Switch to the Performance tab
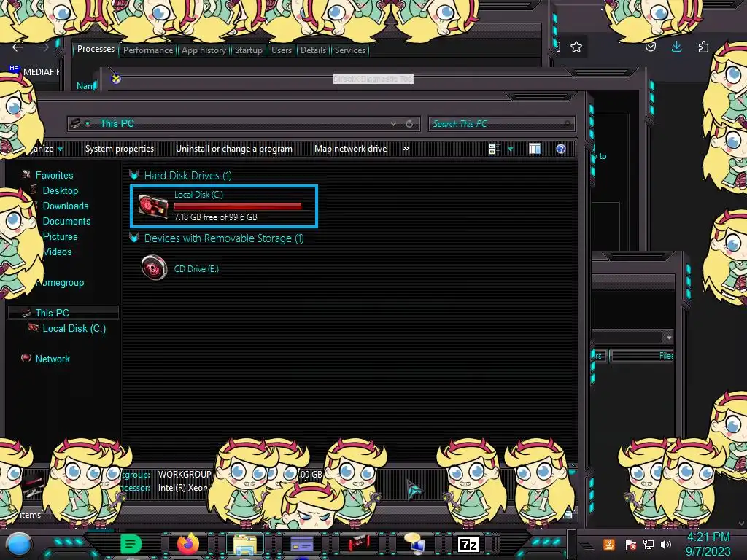The image size is (747, 560). pos(148,50)
